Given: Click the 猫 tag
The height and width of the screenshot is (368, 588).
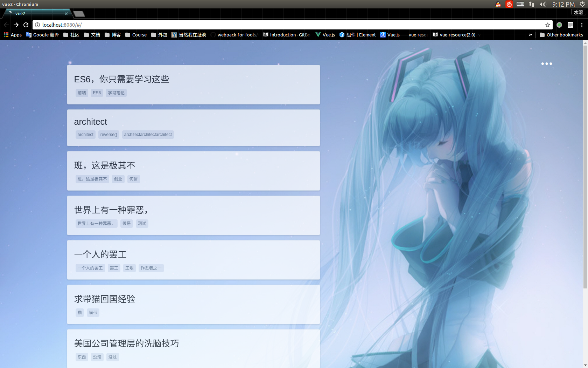Looking at the screenshot, I should tap(79, 313).
